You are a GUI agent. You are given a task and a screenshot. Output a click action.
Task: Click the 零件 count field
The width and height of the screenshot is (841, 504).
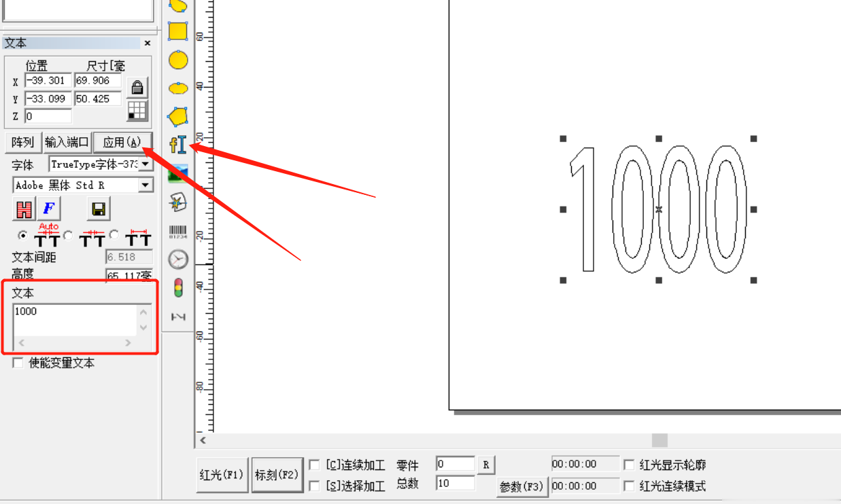(x=456, y=464)
